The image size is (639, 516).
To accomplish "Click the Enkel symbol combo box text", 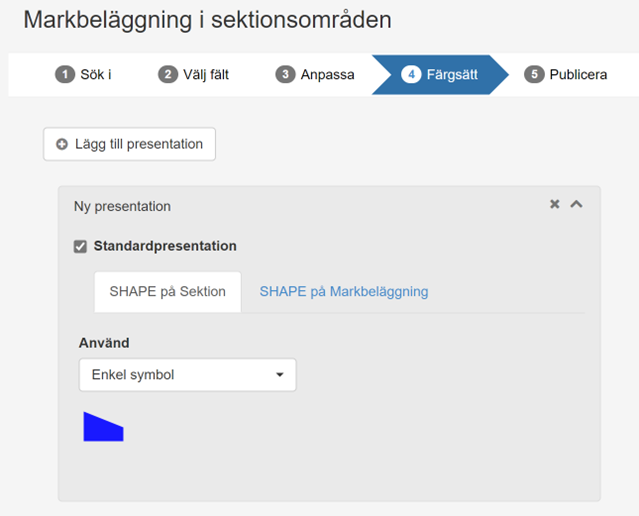I will (133, 375).
